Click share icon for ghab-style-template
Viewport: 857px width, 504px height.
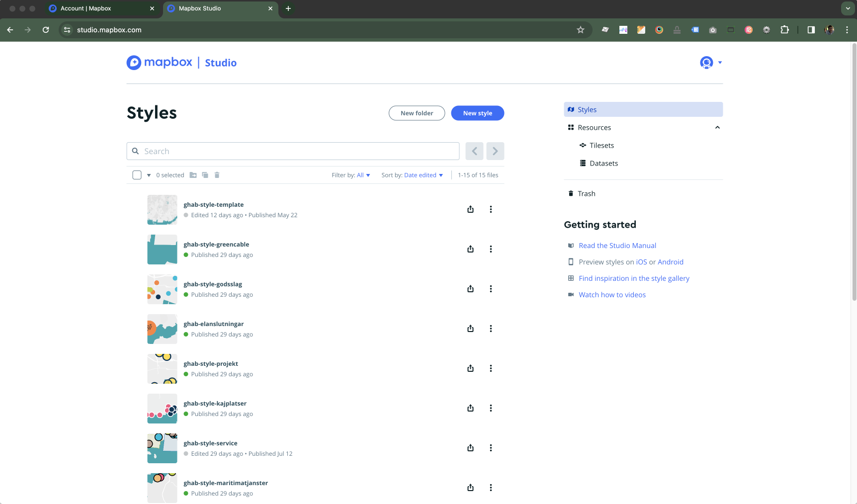pyautogui.click(x=470, y=209)
